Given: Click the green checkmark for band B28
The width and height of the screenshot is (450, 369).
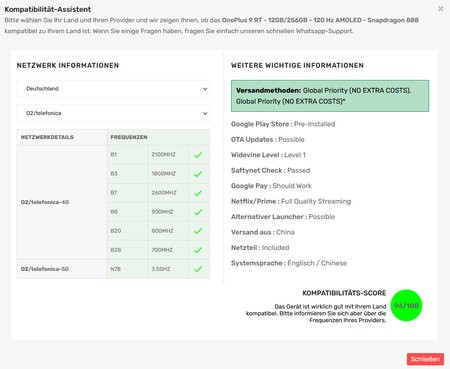Looking at the screenshot, I should tap(198, 250).
